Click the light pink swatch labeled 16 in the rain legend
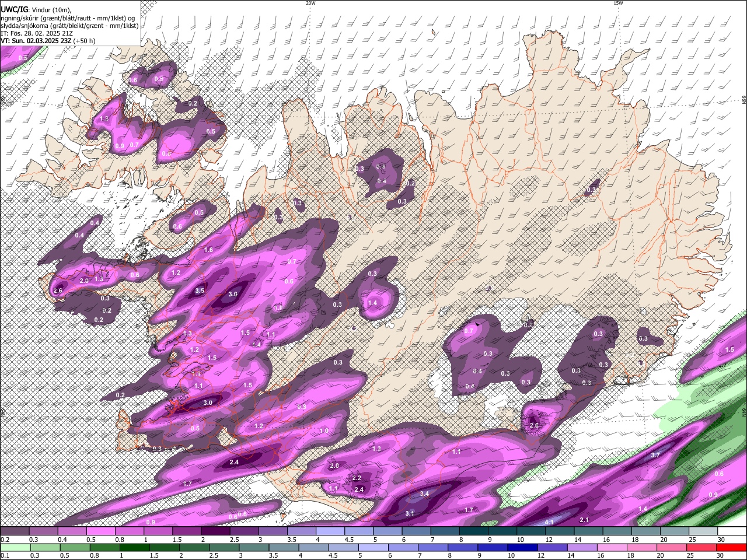Image resolution: width=747 pixels, height=560 pixels. 612,547
